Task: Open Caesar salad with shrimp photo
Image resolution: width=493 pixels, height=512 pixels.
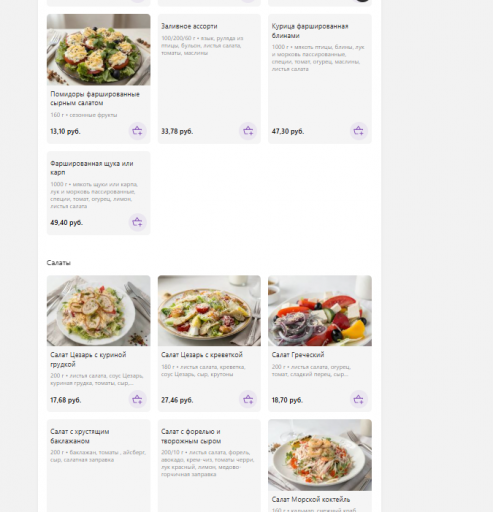Action: [209, 311]
